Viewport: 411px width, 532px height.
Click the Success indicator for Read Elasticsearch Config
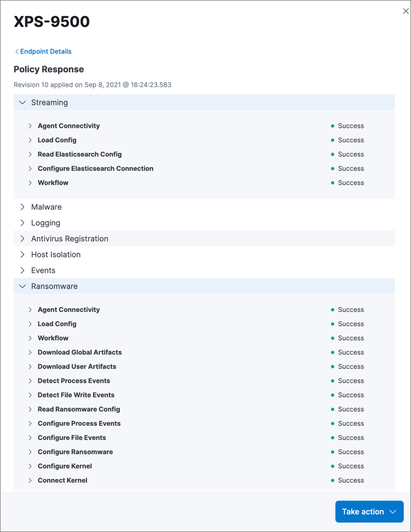332,154
